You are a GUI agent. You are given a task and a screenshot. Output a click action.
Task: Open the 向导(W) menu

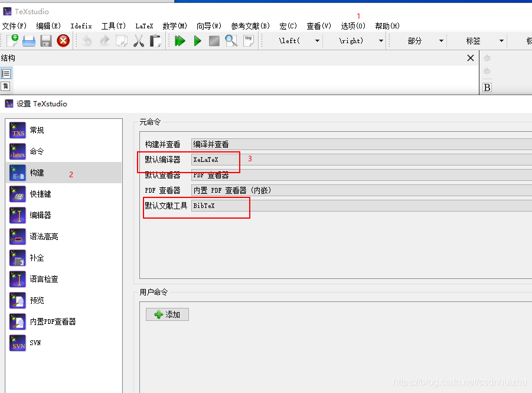pos(208,26)
